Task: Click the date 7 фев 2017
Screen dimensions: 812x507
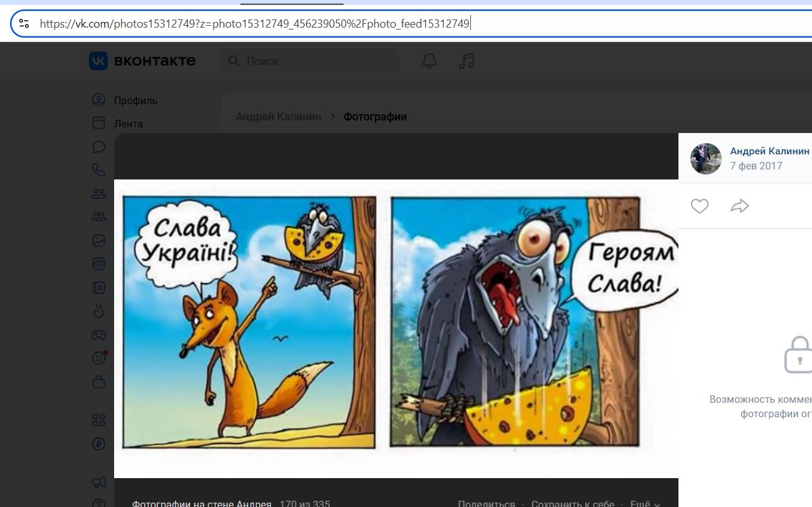Action: pyautogui.click(x=756, y=166)
